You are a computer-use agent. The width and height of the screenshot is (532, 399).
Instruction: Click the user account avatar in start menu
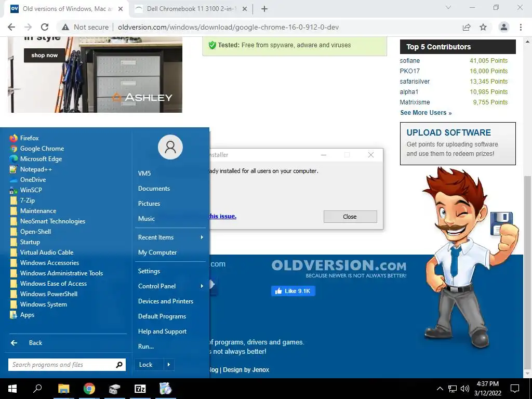170,147
